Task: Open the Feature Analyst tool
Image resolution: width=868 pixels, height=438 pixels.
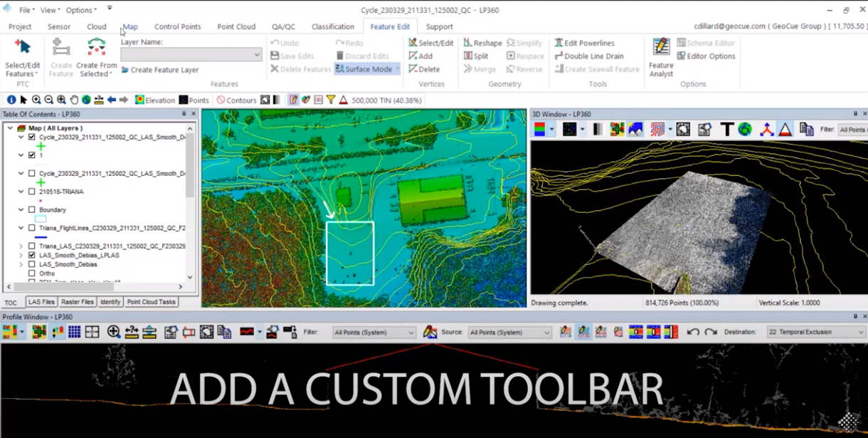Action: pos(661,57)
